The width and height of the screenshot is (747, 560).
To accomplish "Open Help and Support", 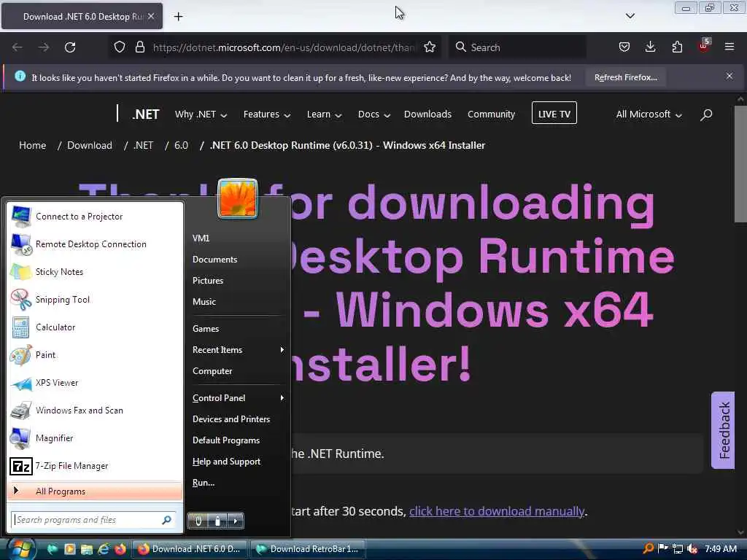I will (x=237, y=462).
